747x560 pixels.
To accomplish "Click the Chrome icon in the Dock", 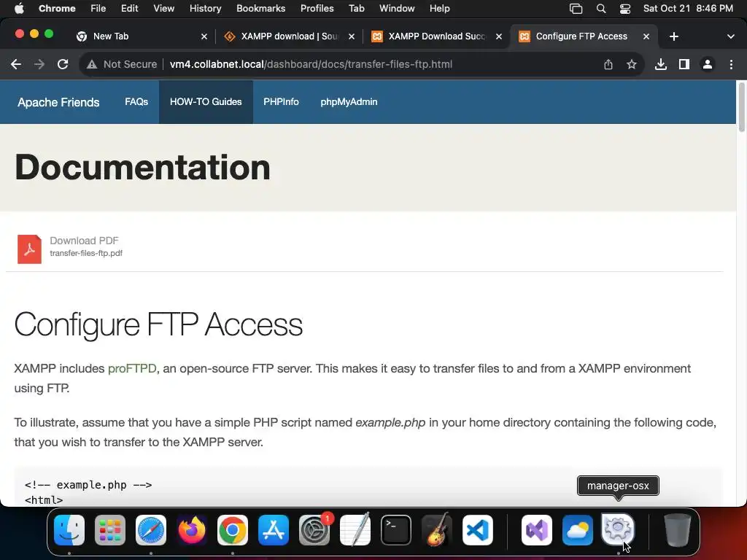I will tap(233, 530).
